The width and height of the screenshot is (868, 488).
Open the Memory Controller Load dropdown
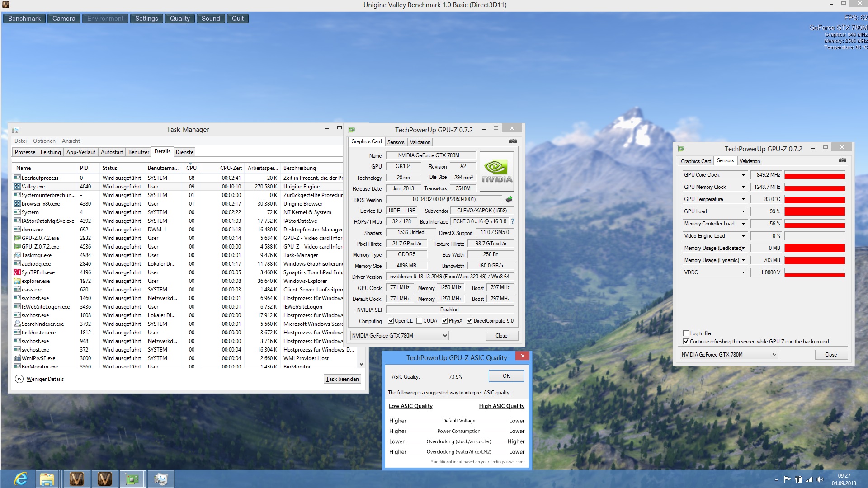click(743, 224)
